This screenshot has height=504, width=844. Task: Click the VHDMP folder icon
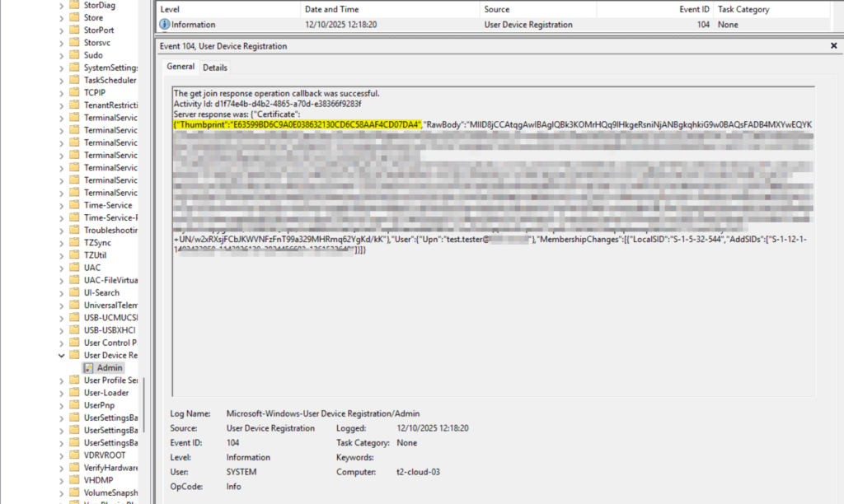pyautogui.click(x=76, y=480)
